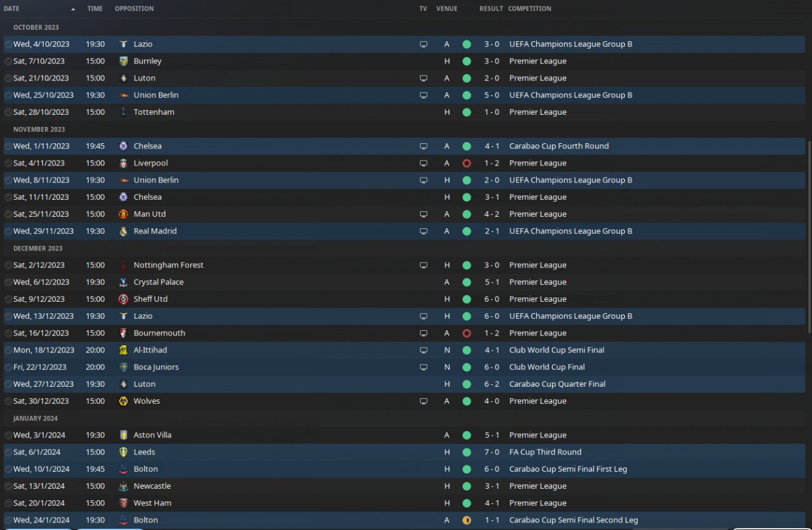This screenshot has width=812, height=530.
Task: Click the Burnley club badge
Action: point(123,61)
